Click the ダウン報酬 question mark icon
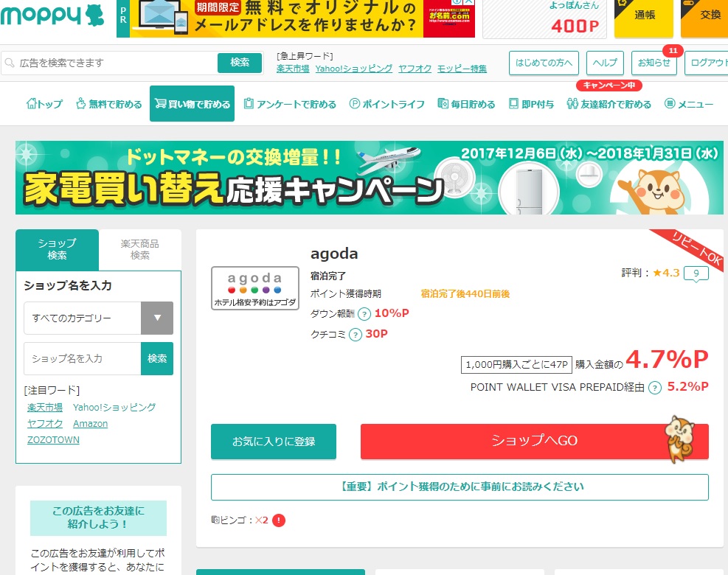728x575 pixels. tap(364, 314)
